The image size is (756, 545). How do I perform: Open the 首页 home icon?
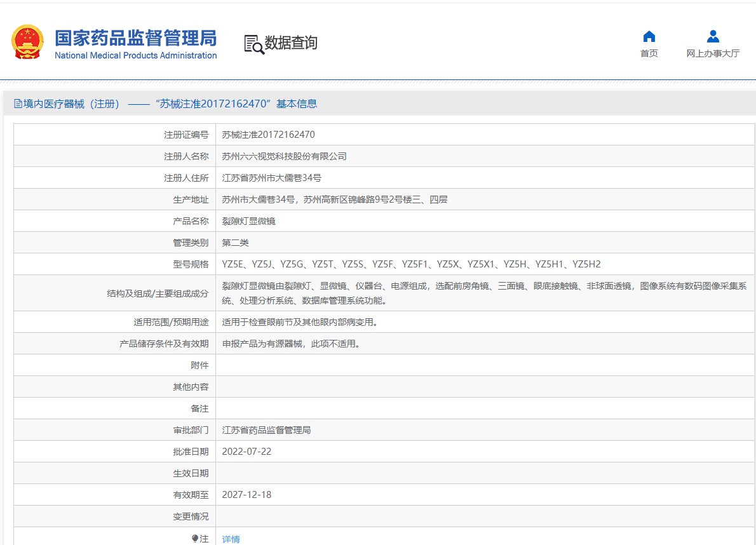[x=649, y=37]
